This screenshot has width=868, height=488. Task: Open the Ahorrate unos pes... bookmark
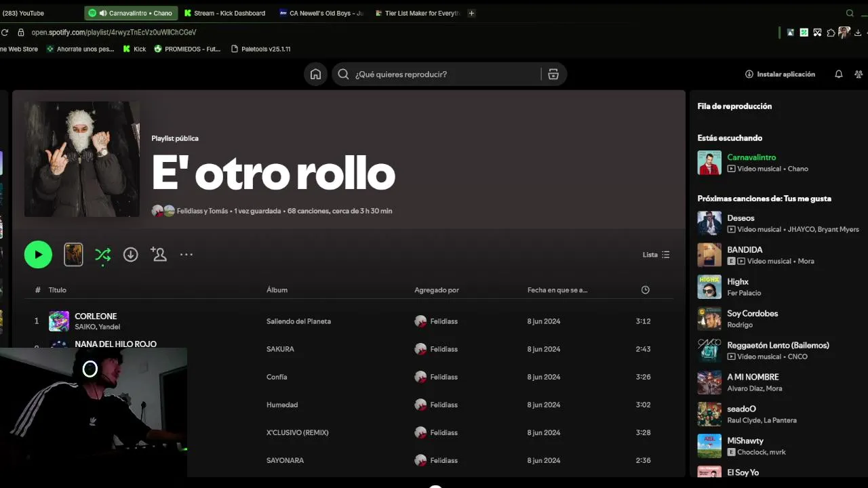pyautogui.click(x=80, y=49)
